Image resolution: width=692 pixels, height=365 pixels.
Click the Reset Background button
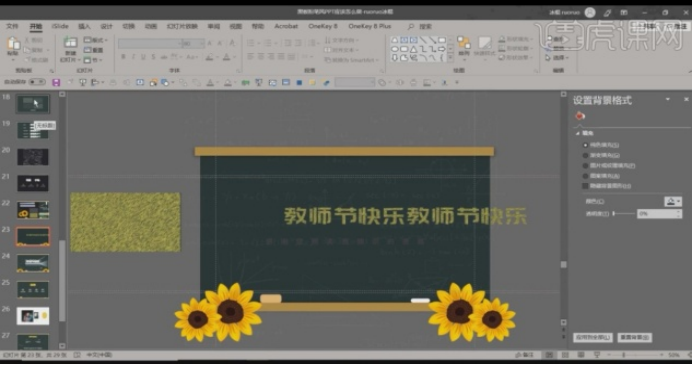634,337
